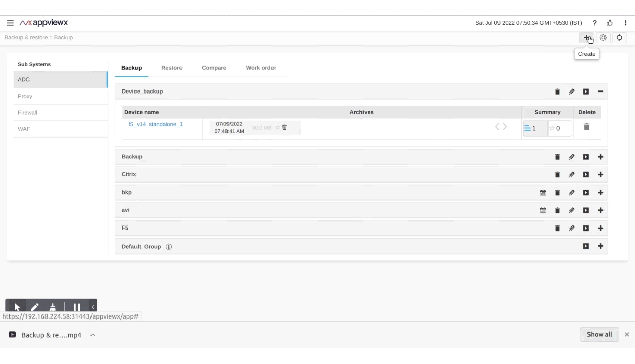Click the help question mark icon

595,23
